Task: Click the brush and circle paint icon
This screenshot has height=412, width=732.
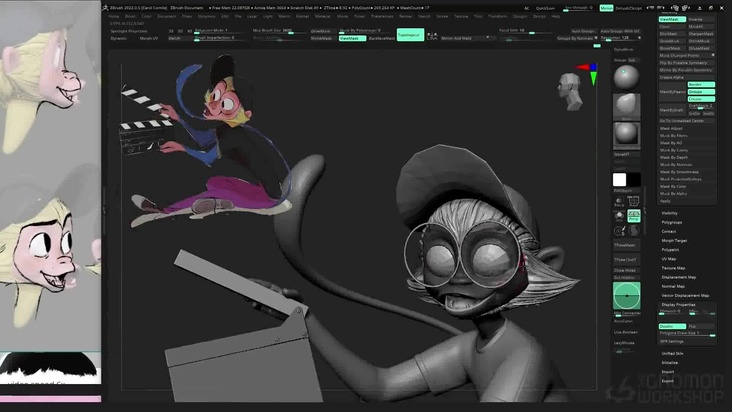Action: pyautogui.click(x=619, y=230)
